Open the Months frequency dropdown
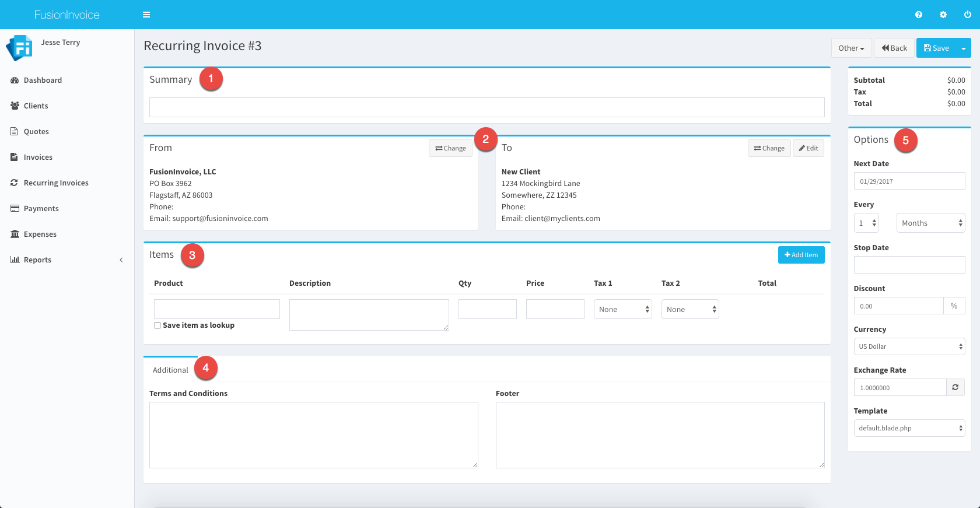The width and height of the screenshot is (980, 508). click(x=930, y=223)
